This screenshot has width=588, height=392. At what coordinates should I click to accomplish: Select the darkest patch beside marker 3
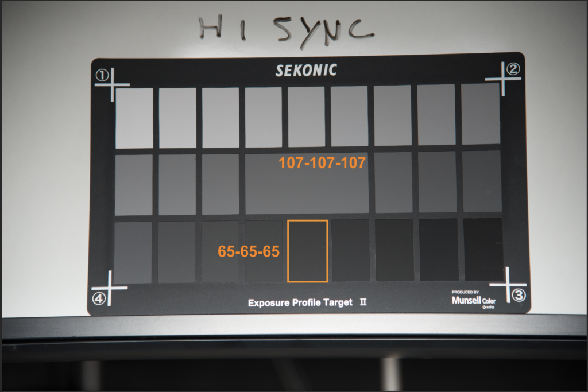click(483, 249)
